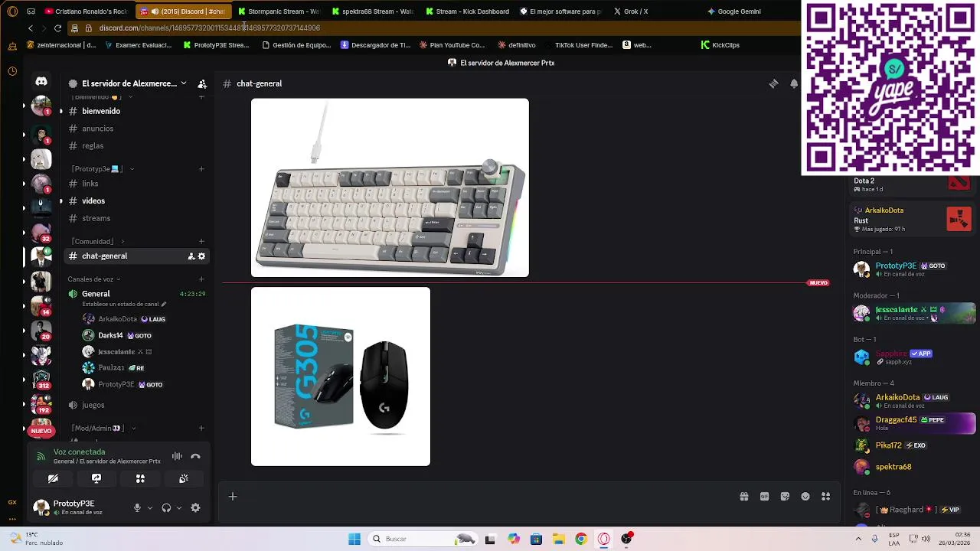
Task: Click the plus attachment button in message bar
Action: 233,497
